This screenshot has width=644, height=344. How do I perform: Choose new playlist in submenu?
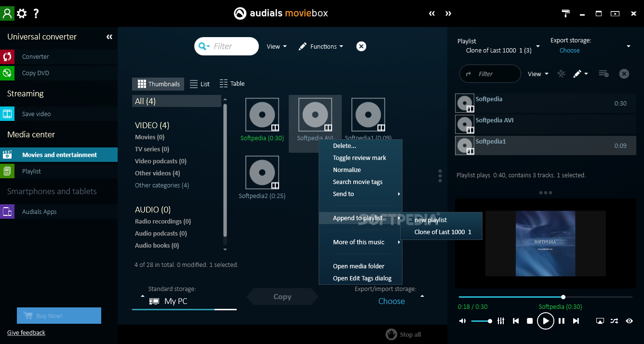click(441, 220)
